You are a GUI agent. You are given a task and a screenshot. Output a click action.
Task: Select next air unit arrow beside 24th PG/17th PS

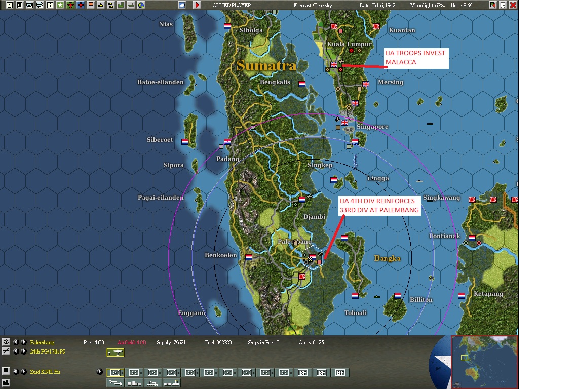23,351
